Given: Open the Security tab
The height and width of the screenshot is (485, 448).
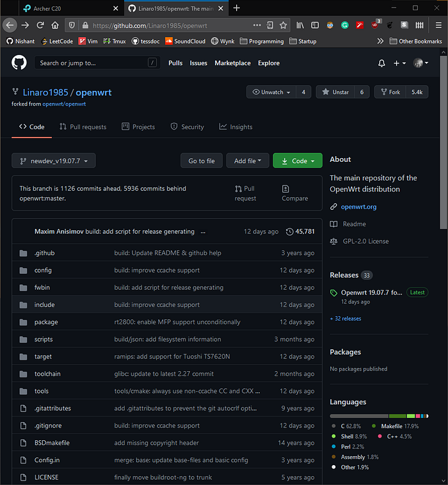Looking at the screenshot, I should [x=187, y=127].
